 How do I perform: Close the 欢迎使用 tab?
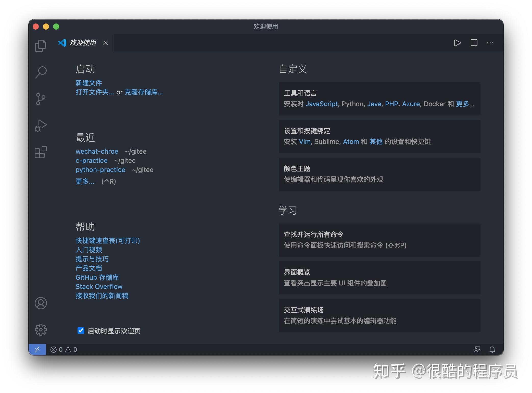click(105, 43)
